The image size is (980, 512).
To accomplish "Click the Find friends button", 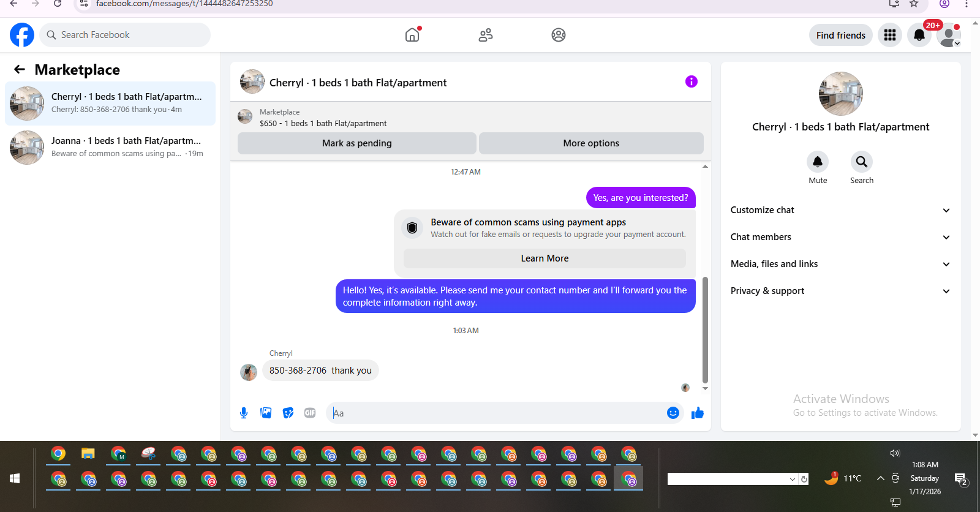I will [x=840, y=35].
